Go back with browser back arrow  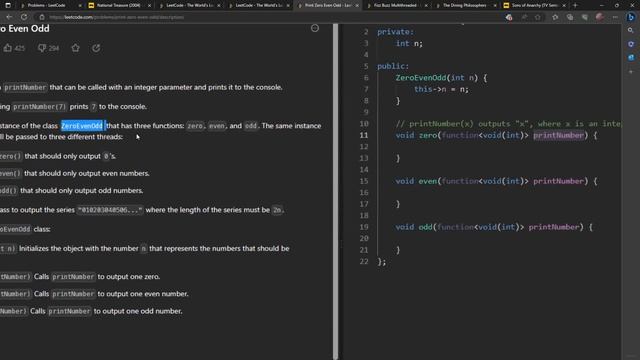click(9, 17)
